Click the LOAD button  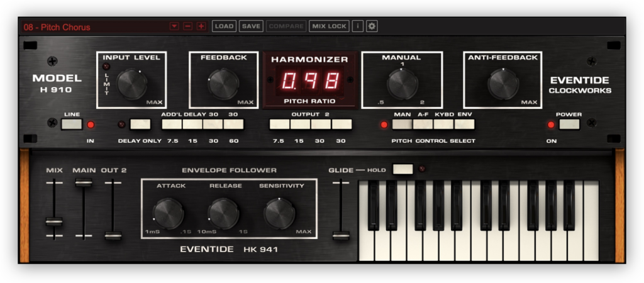point(225,26)
